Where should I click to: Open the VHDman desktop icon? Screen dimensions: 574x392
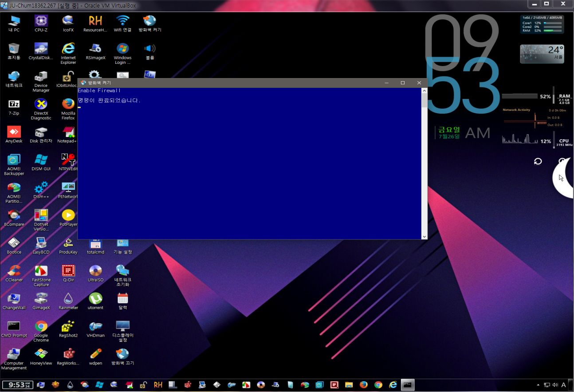coord(95,329)
